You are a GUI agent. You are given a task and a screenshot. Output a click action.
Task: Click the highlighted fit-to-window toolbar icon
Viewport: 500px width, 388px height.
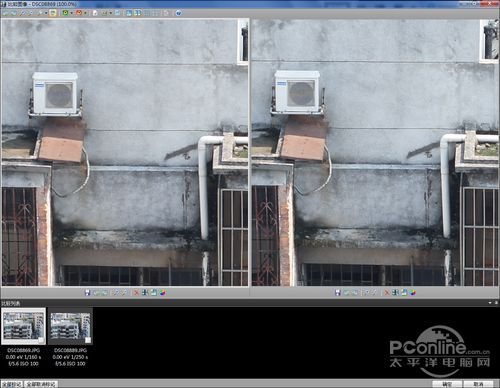pos(53,13)
